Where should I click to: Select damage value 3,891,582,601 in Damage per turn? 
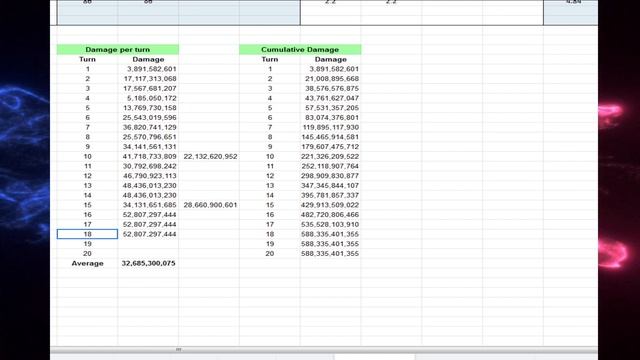pyautogui.click(x=148, y=69)
